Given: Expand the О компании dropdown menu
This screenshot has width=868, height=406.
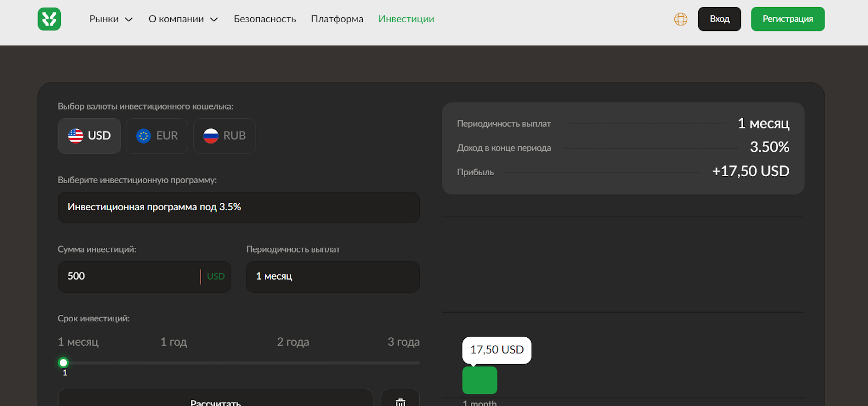Looking at the screenshot, I should tap(183, 19).
